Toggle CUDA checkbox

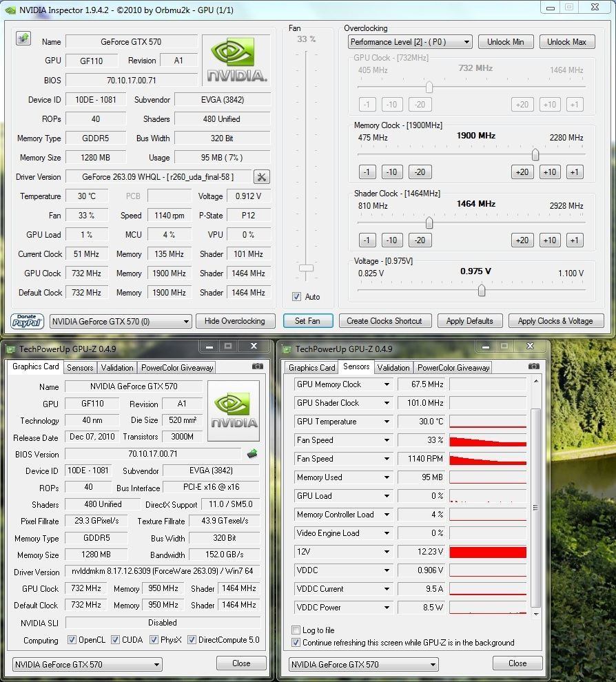tap(115, 640)
